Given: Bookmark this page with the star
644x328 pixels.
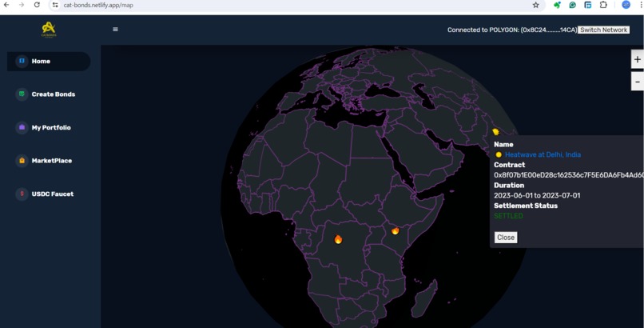Looking at the screenshot, I should (535, 5).
